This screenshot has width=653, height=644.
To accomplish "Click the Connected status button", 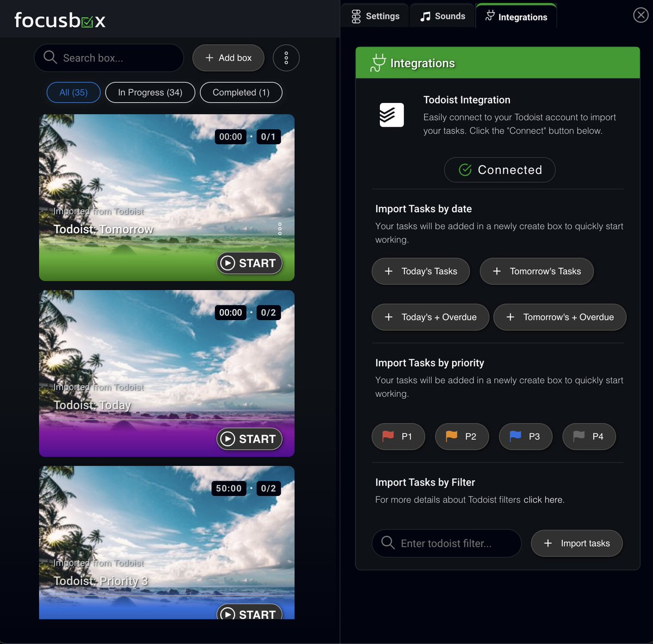I will click(500, 170).
